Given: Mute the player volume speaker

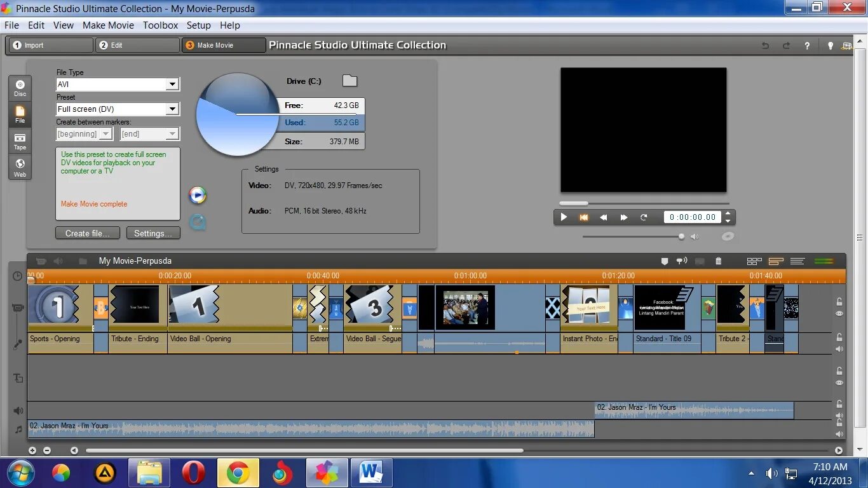Looking at the screenshot, I should click(695, 236).
